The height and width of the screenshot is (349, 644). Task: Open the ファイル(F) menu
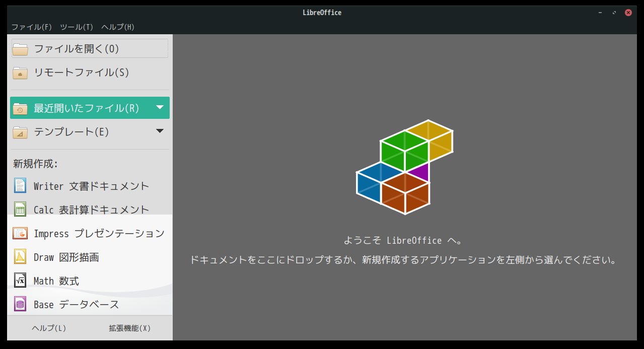32,27
